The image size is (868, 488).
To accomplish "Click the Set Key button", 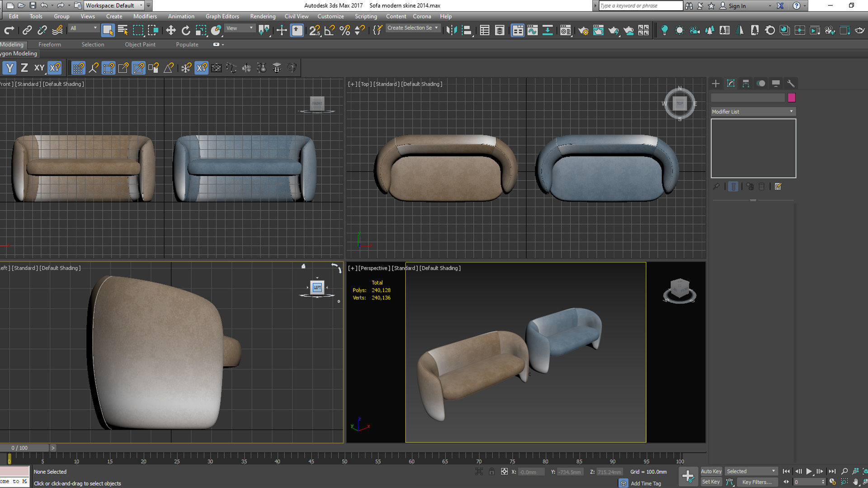I will click(711, 482).
